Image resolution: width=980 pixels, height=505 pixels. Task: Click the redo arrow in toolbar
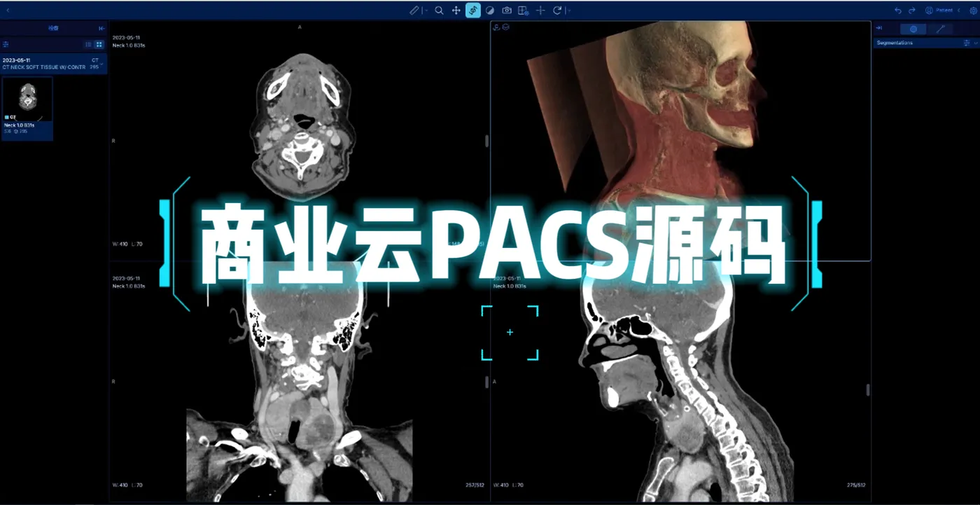[x=912, y=11]
